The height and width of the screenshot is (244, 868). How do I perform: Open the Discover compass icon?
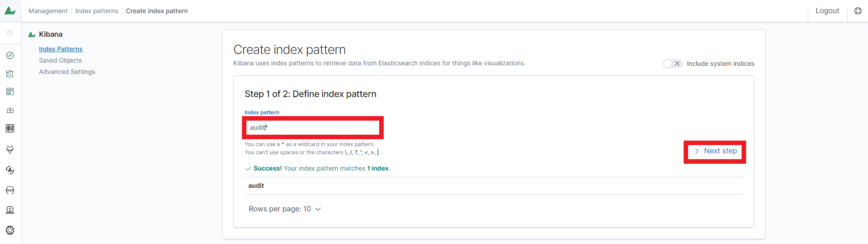(10, 55)
